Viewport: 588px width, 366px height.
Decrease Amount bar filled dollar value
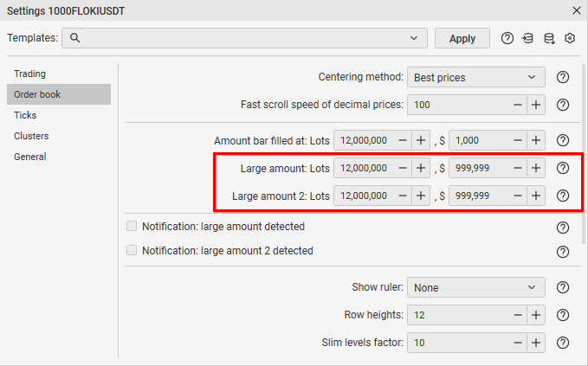tap(518, 140)
